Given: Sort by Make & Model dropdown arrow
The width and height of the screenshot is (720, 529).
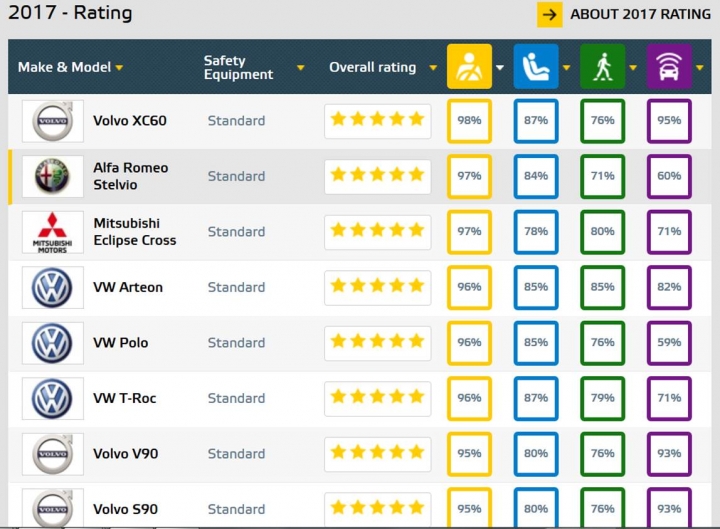Looking at the screenshot, I should coord(119,68).
